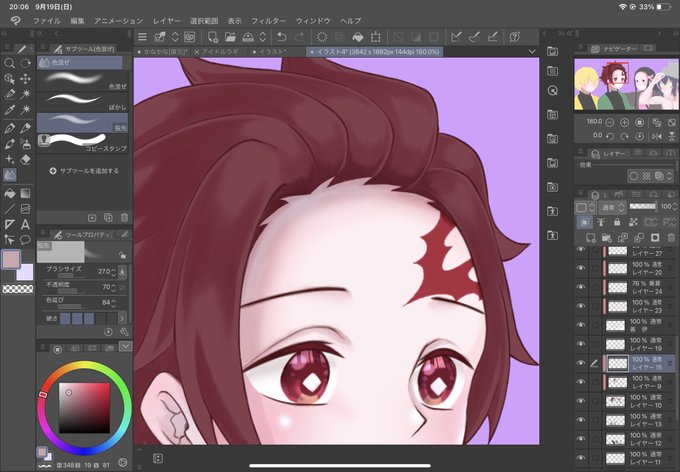Click the Open file folder icon
Screen dimensions: 680x472
230,37
